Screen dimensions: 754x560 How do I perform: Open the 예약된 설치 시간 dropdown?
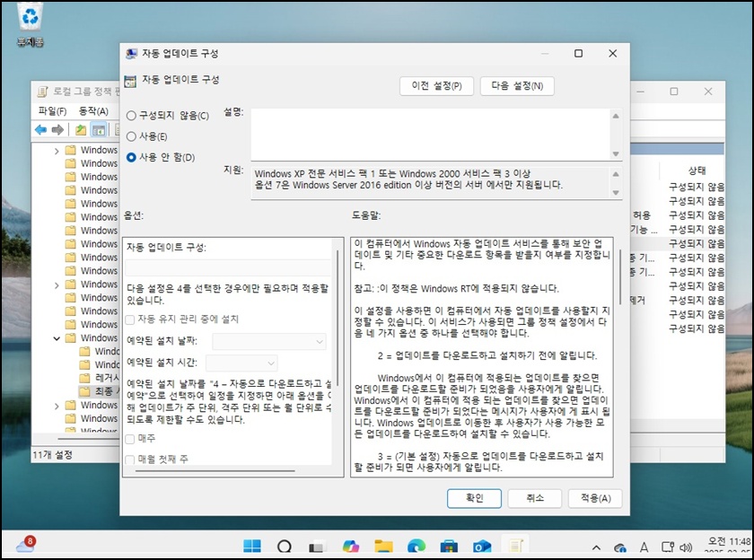point(241,363)
